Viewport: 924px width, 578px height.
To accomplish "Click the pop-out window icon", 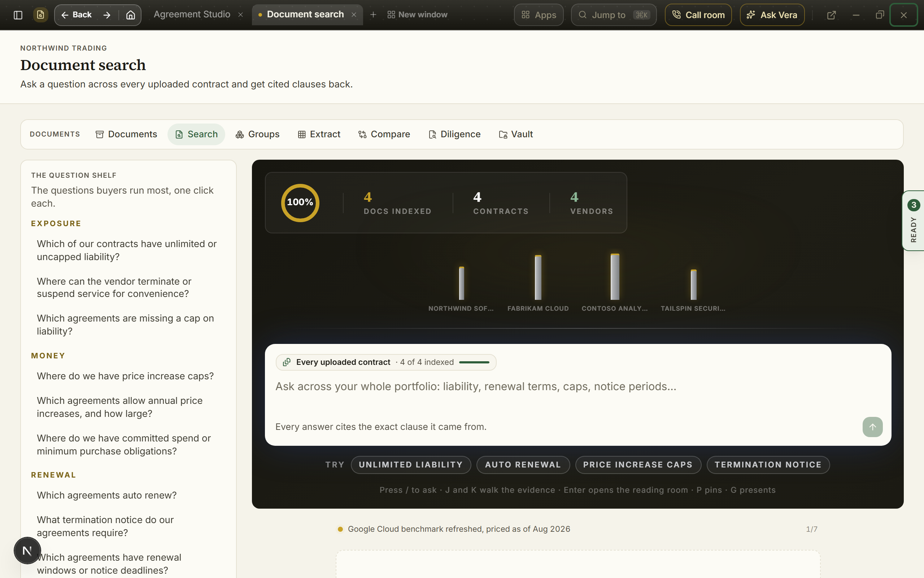I will pos(831,15).
